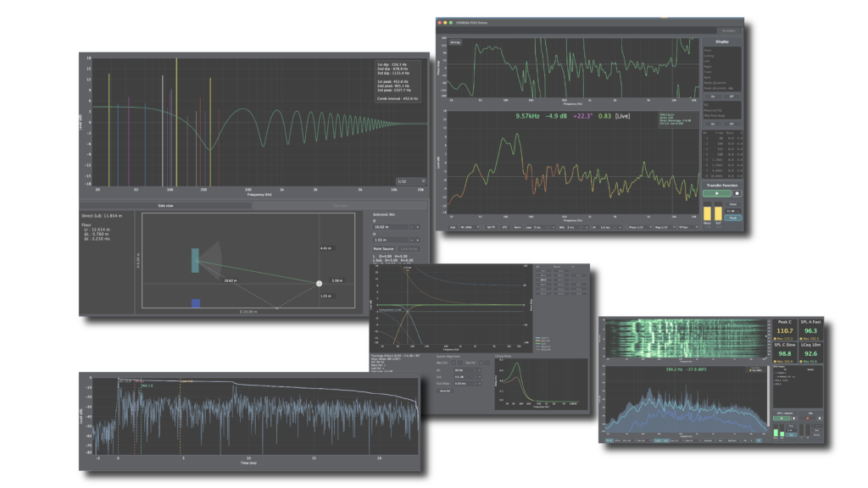Toggle the ETC button below transfer graph
The height and width of the screenshot is (488, 868).
point(505,227)
